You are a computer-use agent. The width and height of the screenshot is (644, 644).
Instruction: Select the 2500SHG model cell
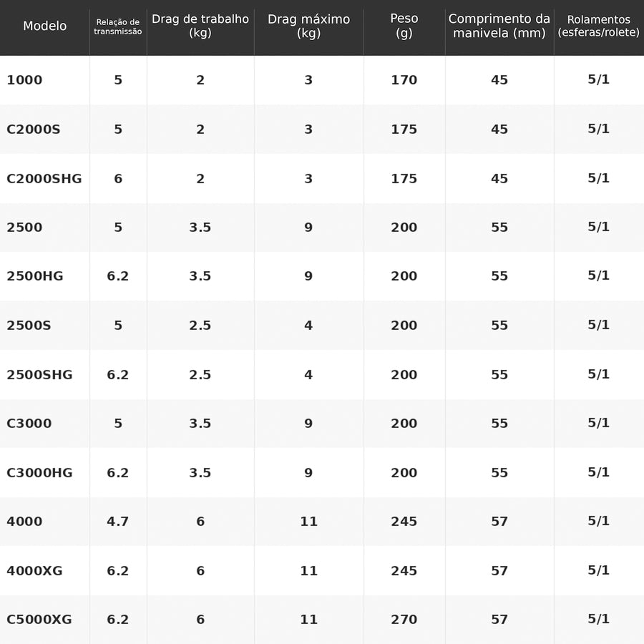(39, 374)
